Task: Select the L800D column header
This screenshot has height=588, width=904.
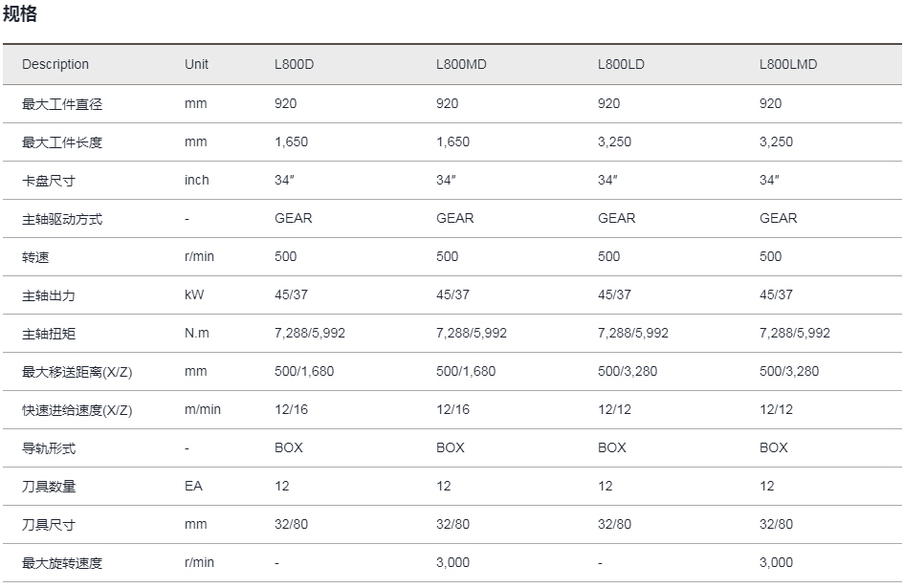Action: coord(294,64)
